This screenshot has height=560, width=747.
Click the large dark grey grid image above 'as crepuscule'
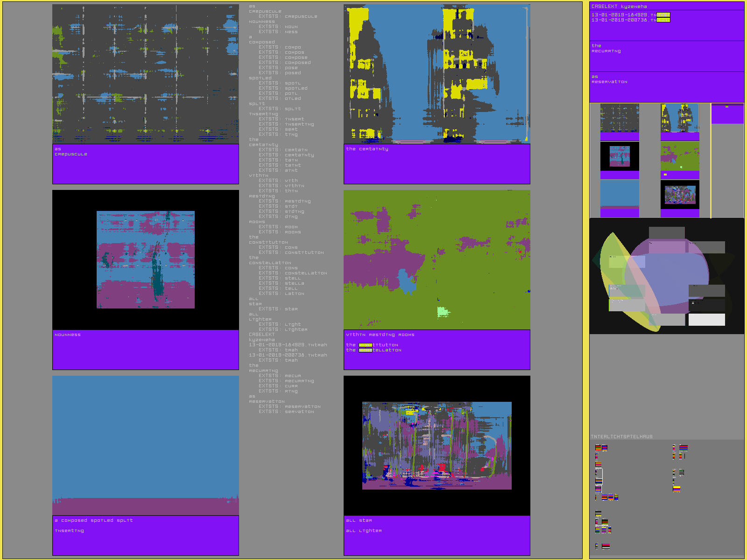click(x=146, y=74)
